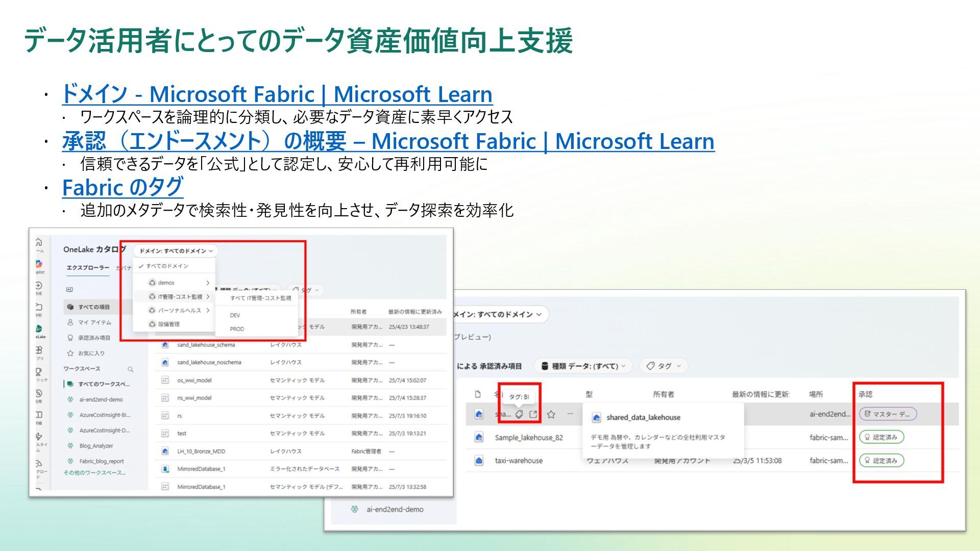Image resolution: width=980 pixels, height=551 pixels.
Task: Open more options ellipsis on first row
Action: (x=570, y=414)
